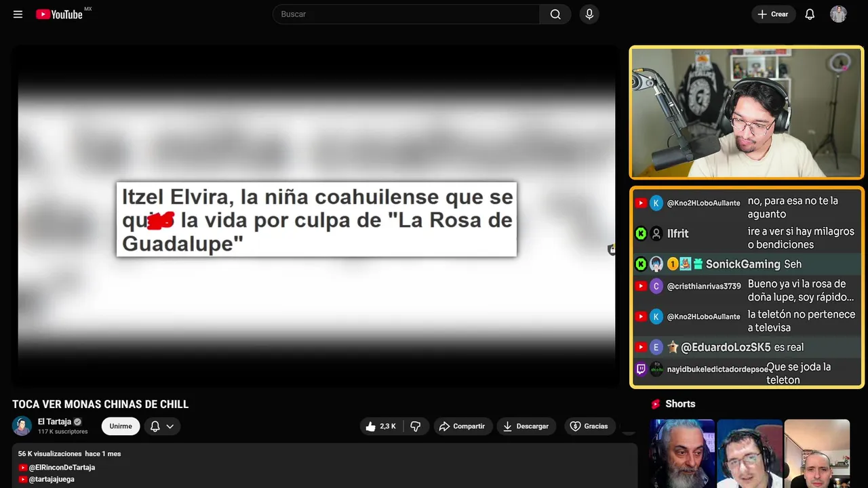
Task: Open El Tartaja channel avatar
Action: point(22,426)
